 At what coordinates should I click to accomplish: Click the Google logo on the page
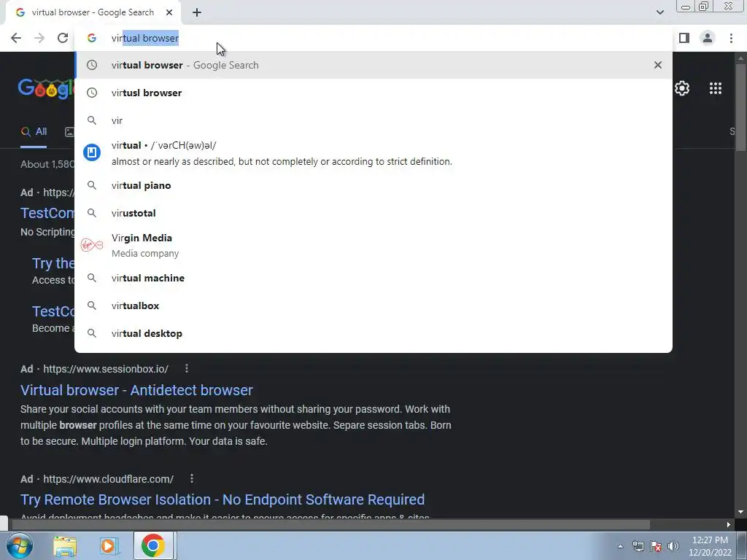coord(46,88)
